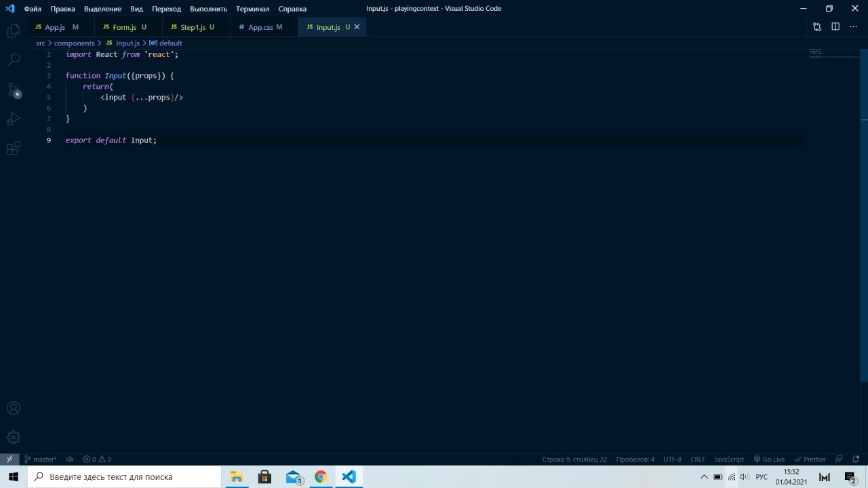
Task: Open the Справка menu
Action: (292, 9)
